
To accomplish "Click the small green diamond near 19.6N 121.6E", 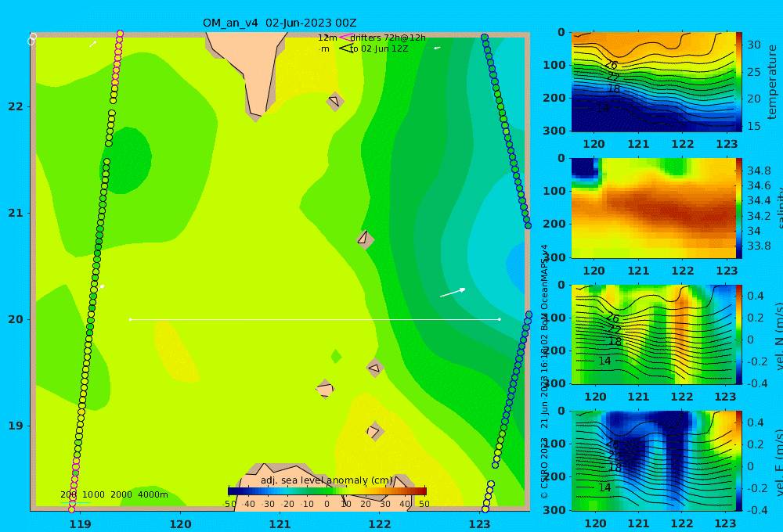I will click(x=336, y=356).
